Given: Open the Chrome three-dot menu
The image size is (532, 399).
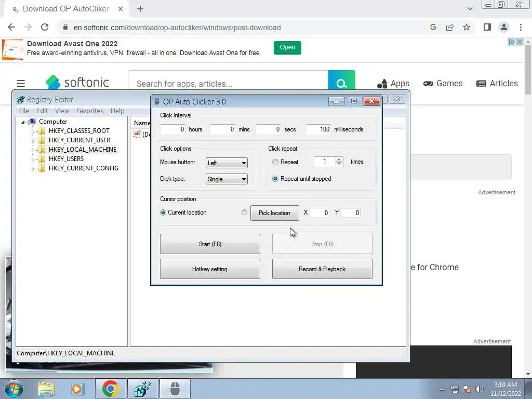Looking at the screenshot, I should click(521, 27).
